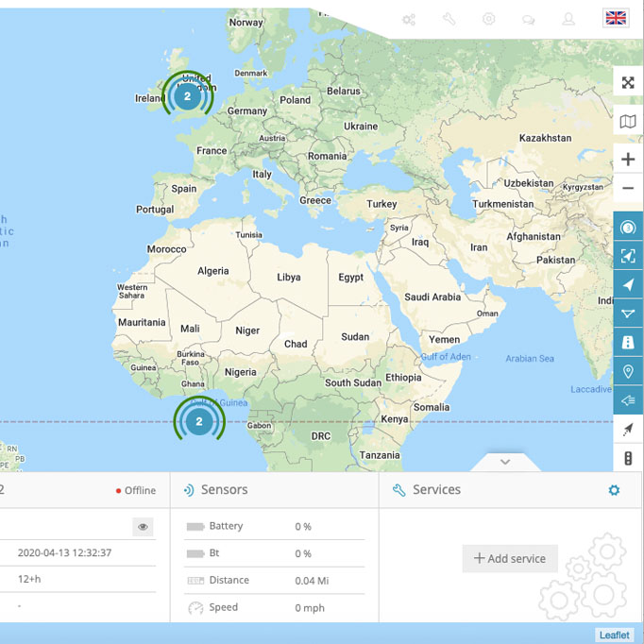Toggle the location pin markers button
The height and width of the screenshot is (644, 644).
pos(628,372)
